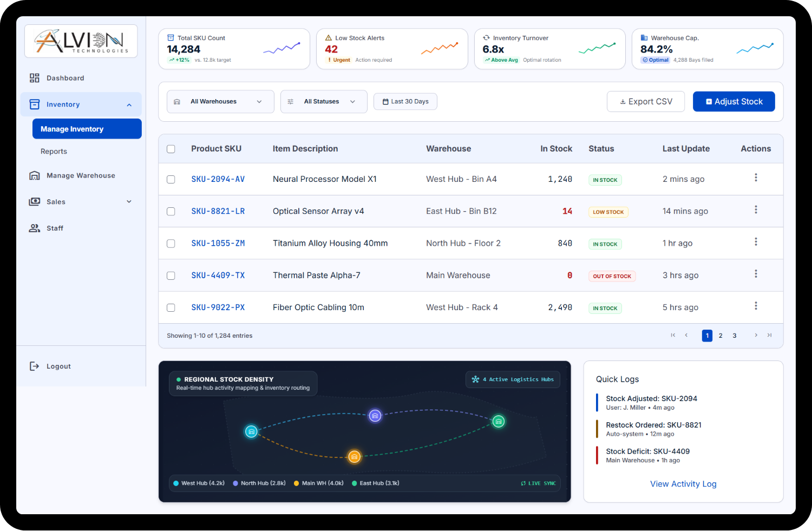Check the SKU-8821-LR row checkbox
This screenshot has width=812, height=531.
click(171, 212)
